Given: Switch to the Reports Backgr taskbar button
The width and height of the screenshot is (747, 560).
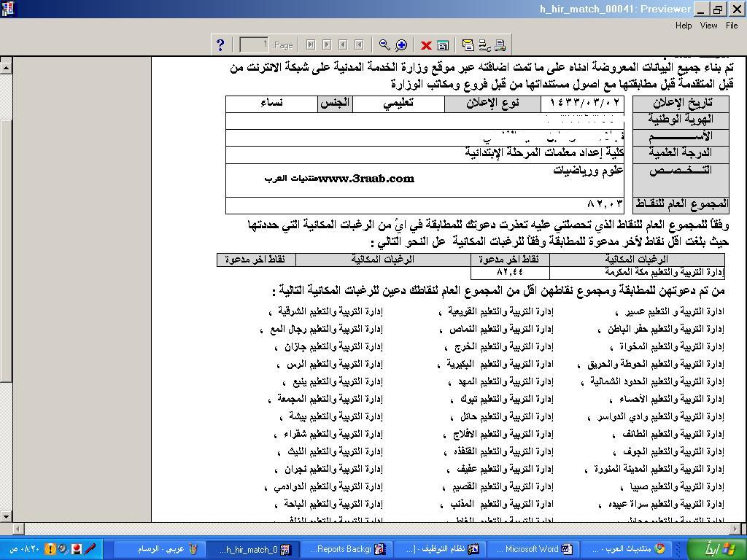Looking at the screenshot, I should coord(347,549).
